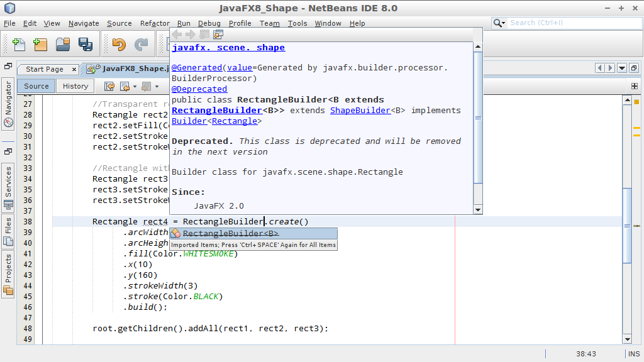Open the ShapeBuilder class link

pos(360,111)
